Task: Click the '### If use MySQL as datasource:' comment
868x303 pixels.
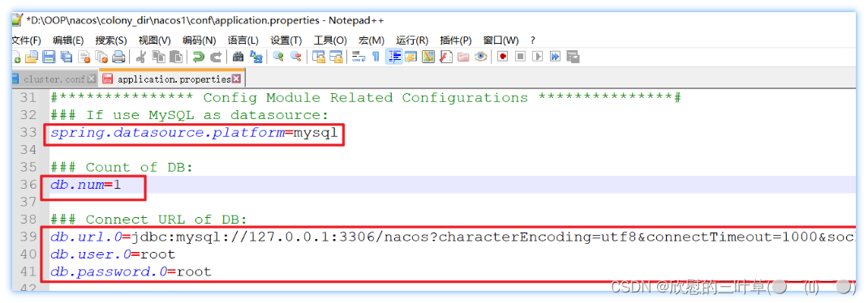Action: point(189,115)
